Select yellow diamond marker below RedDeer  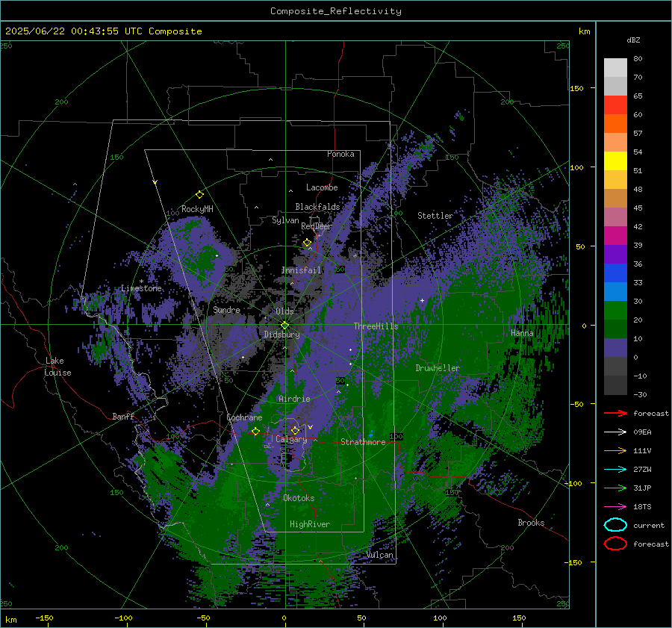tap(307, 243)
